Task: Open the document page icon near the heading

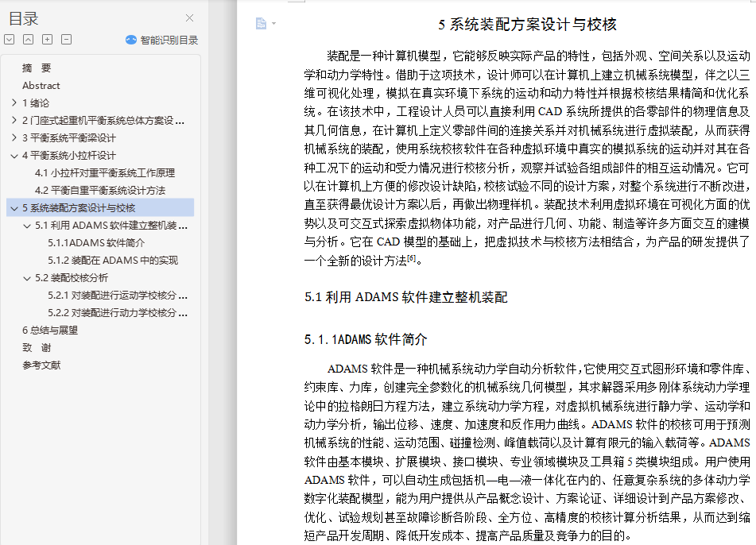Action: (x=261, y=23)
